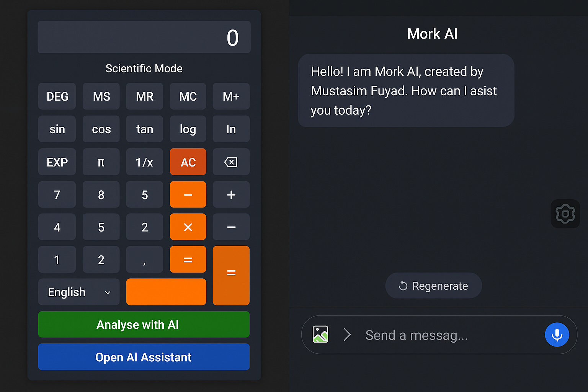Click the reciprocal 1/x key
The height and width of the screenshot is (392, 588).
click(x=144, y=162)
